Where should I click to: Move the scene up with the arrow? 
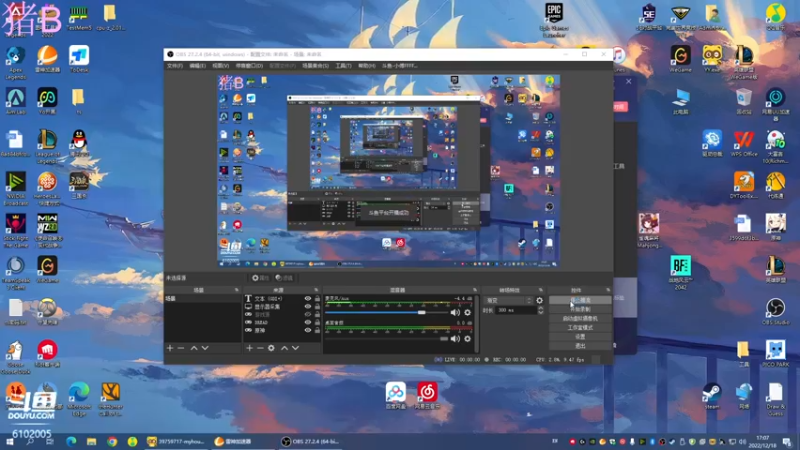194,348
